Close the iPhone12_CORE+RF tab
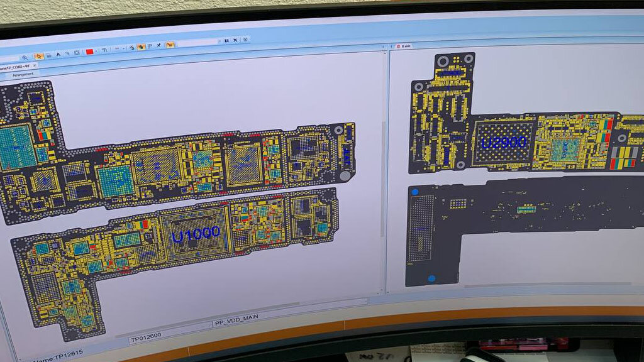The width and height of the screenshot is (644, 362). pyautogui.click(x=35, y=65)
